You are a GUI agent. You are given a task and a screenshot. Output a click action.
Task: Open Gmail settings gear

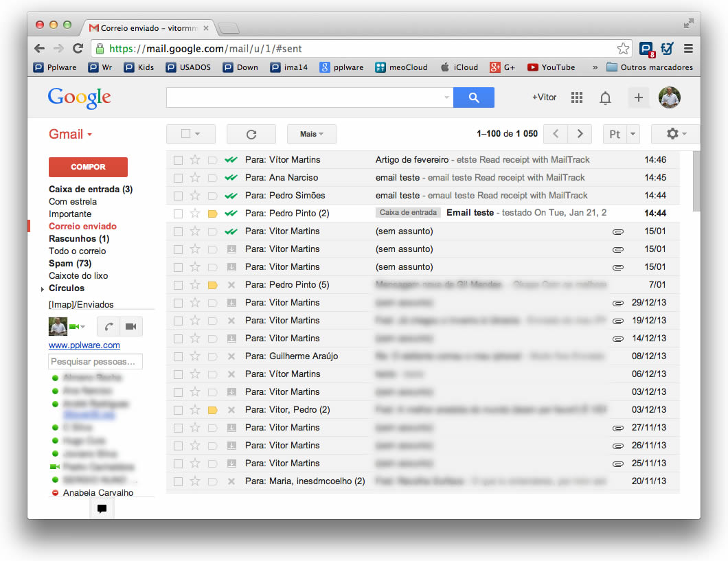coord(671,134)
